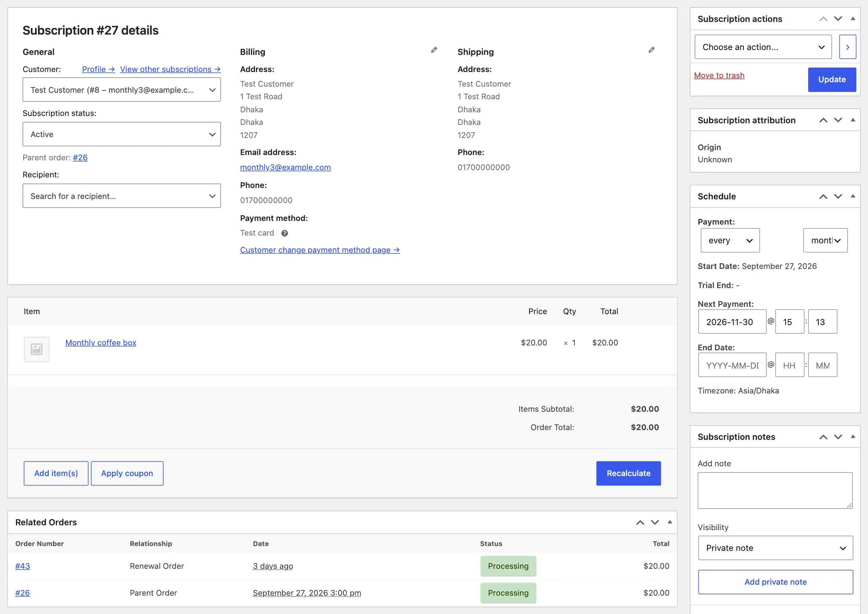Open the Choose an action dropdown
Image resolution: width=868 pixels, height=614 pixels.
(763, 47)
